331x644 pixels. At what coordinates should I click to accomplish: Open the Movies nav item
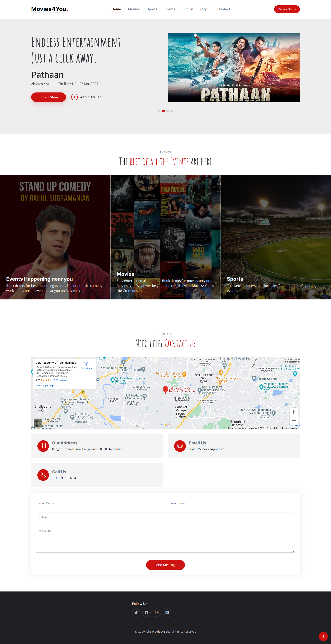[x=134, y=9]
